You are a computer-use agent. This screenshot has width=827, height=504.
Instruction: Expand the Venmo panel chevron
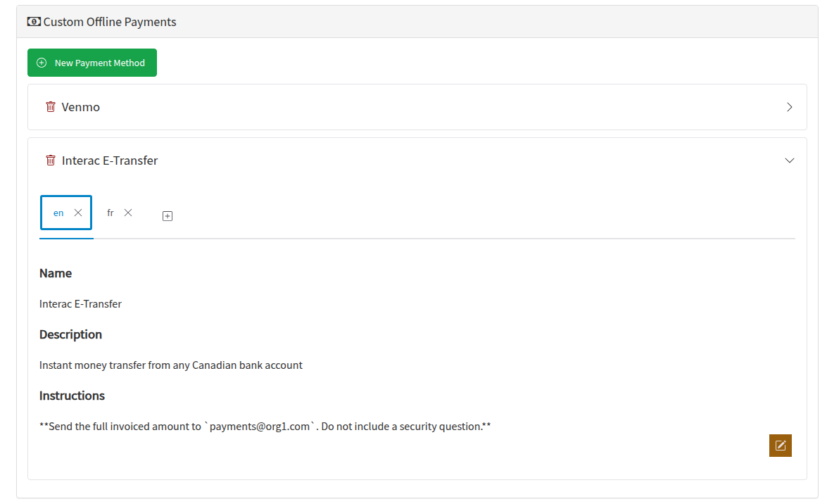click(x=790, y=107)
